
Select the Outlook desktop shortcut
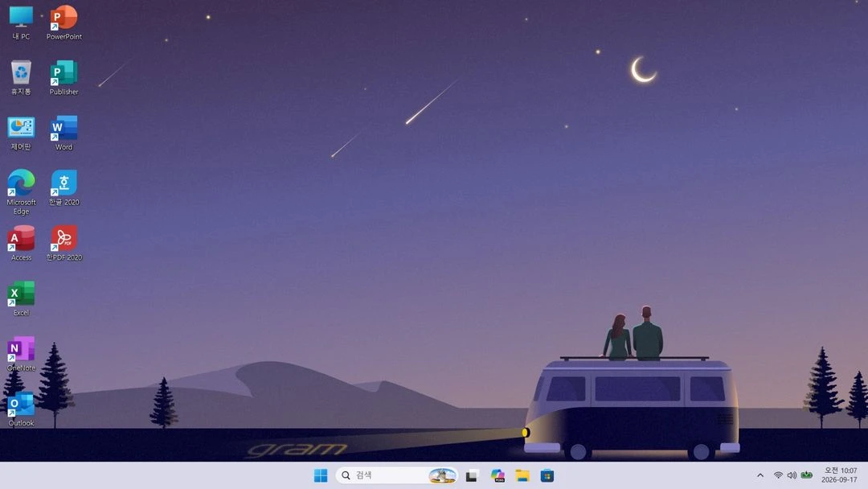pos(21,409)
